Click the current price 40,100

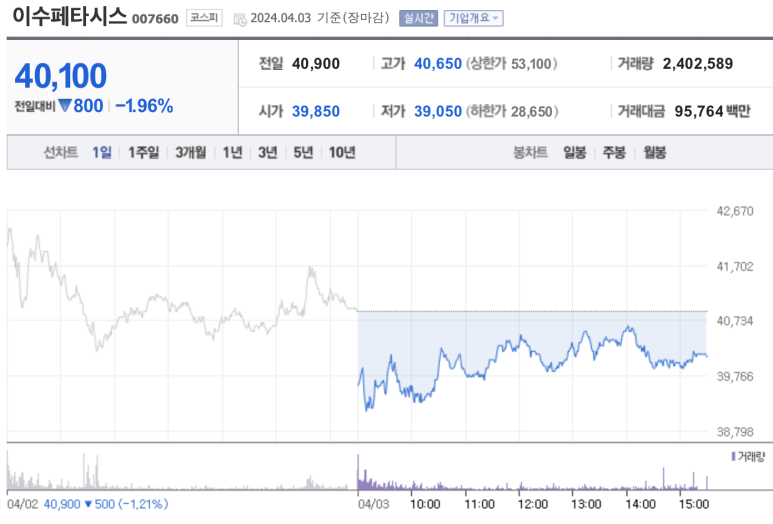[60, 76]
